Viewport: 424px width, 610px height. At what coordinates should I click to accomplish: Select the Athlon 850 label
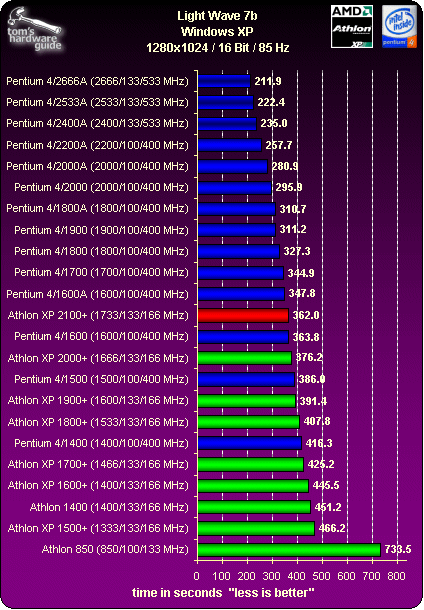point(115,549)
